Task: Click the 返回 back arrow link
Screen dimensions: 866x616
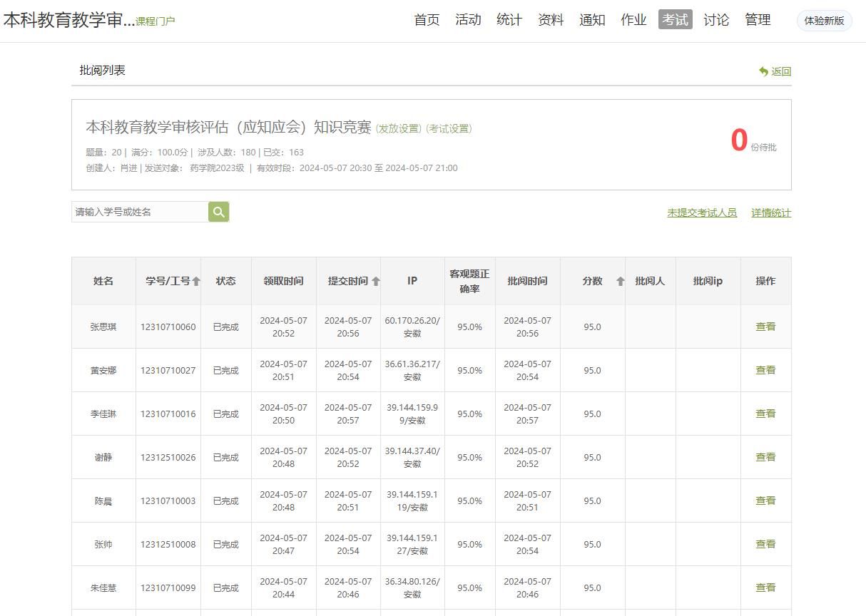Action: (775, 71)
